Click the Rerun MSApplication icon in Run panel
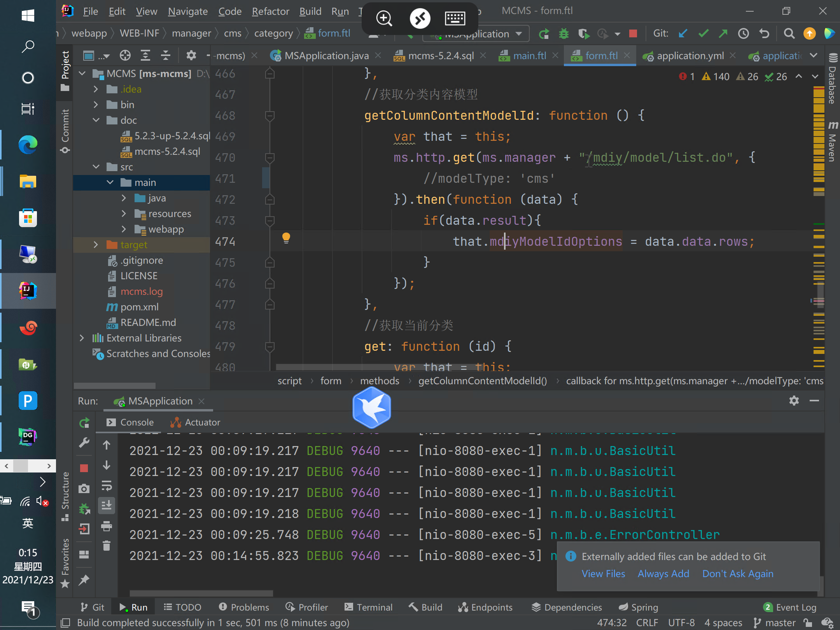 point(84,423)
